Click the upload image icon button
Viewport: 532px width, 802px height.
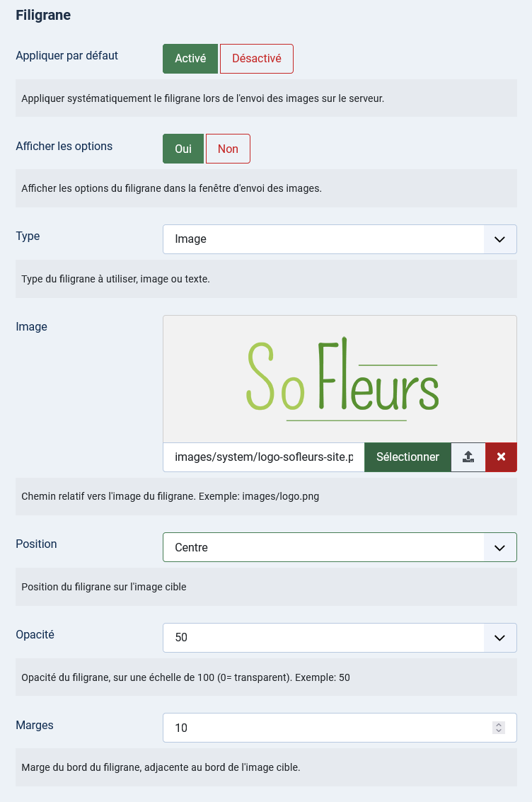(468, 457)
